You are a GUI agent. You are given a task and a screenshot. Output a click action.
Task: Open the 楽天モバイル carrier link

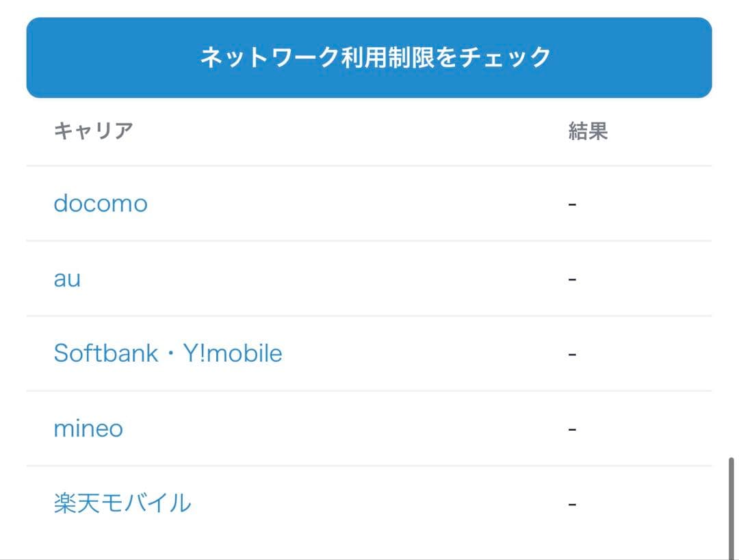(120, 502)
